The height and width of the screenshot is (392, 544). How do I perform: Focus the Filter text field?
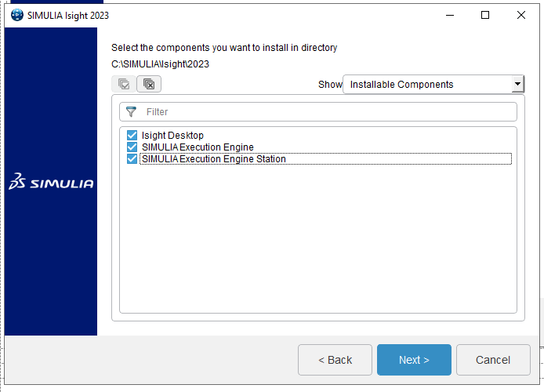tap(318, 111)
